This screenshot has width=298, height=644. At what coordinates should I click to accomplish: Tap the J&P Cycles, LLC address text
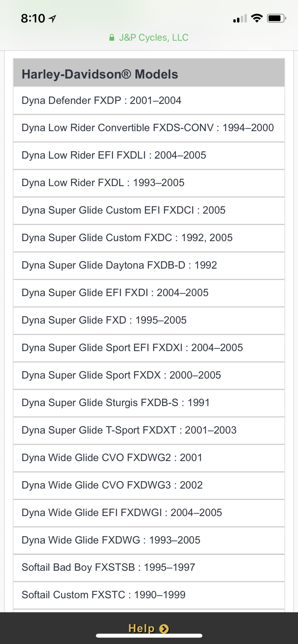(154, 38)
